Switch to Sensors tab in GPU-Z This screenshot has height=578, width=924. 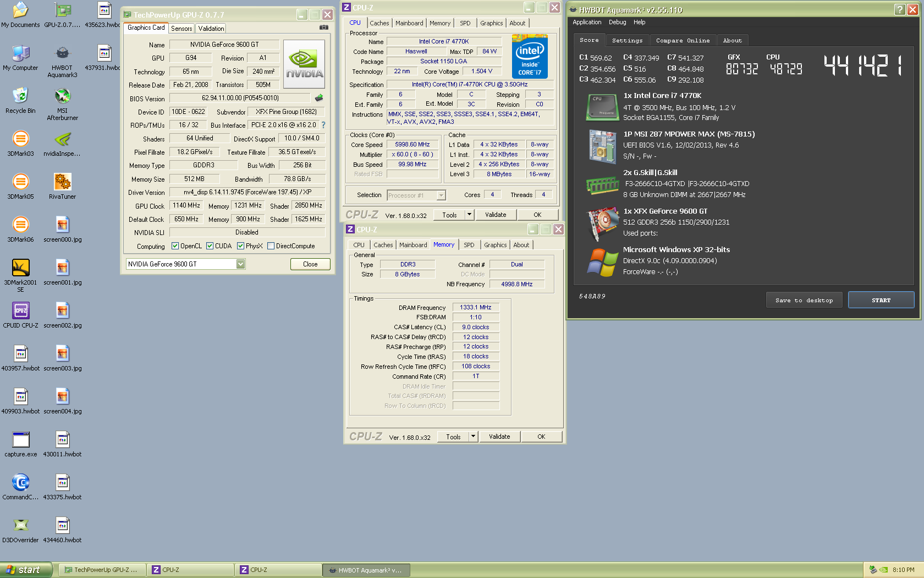182,29
